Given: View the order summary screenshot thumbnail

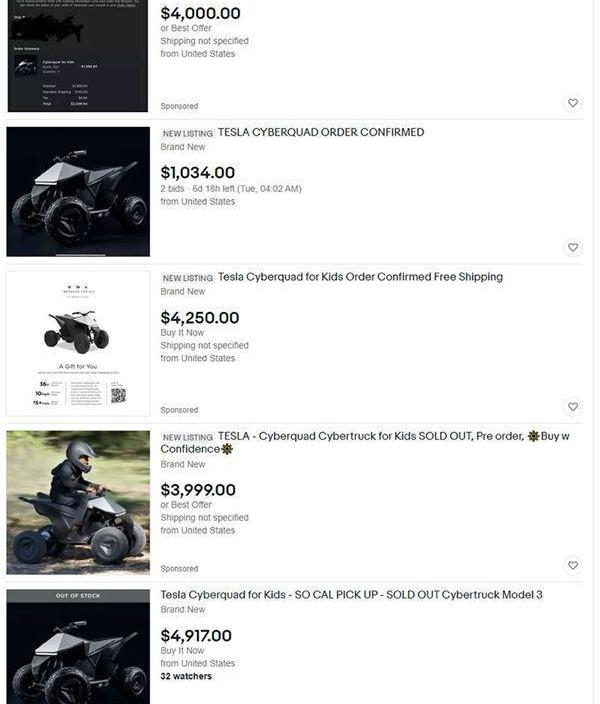Looking at the screenshot, I should (x=78, y=56).
